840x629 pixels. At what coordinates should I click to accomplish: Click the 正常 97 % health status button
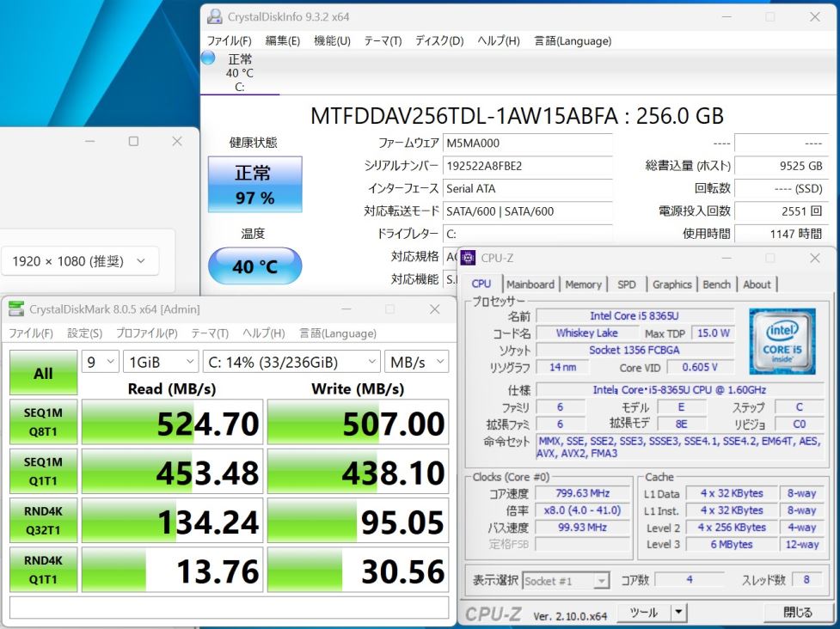point(255,184)
